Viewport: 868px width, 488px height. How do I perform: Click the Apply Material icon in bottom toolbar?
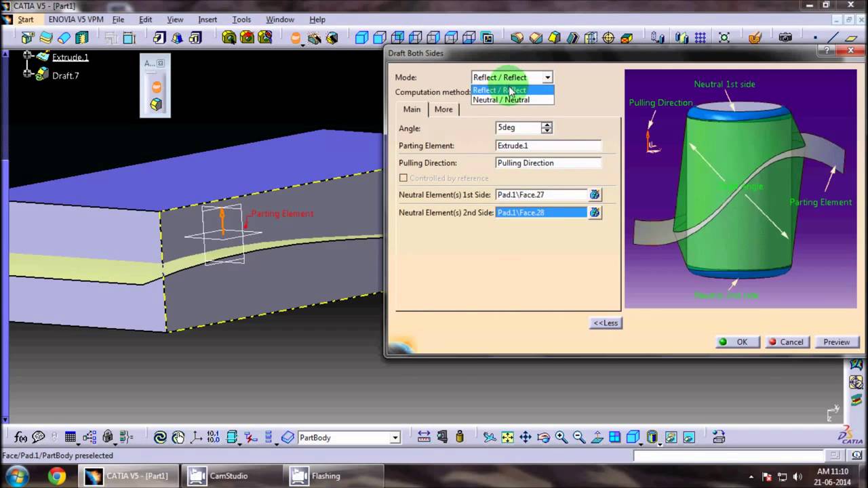click(x=719, y=438)
